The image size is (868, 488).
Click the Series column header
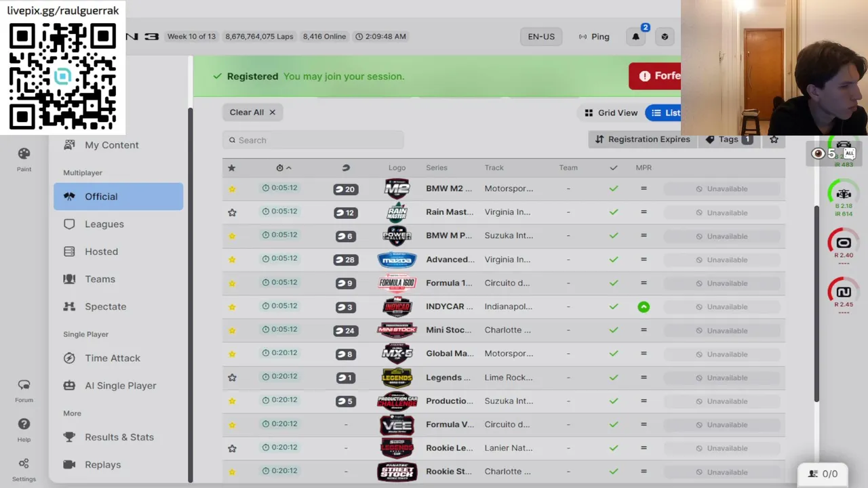(437, 167)
